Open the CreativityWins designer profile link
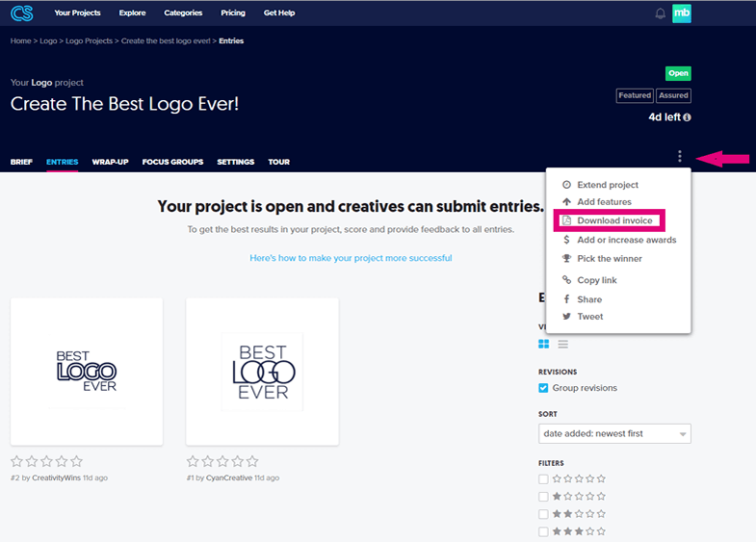 pos(56,477)
